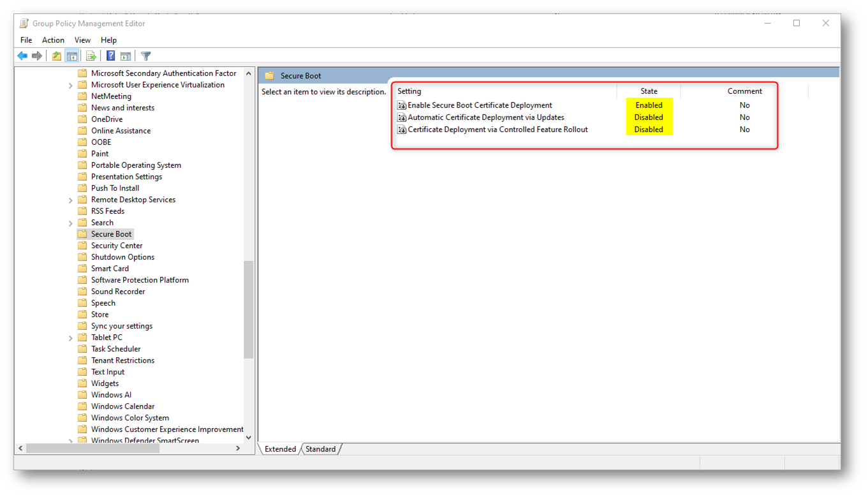Click the folder icon next to OneDrive
The height and width of the screenshot is (497, 868).
(x=82, y=119)
